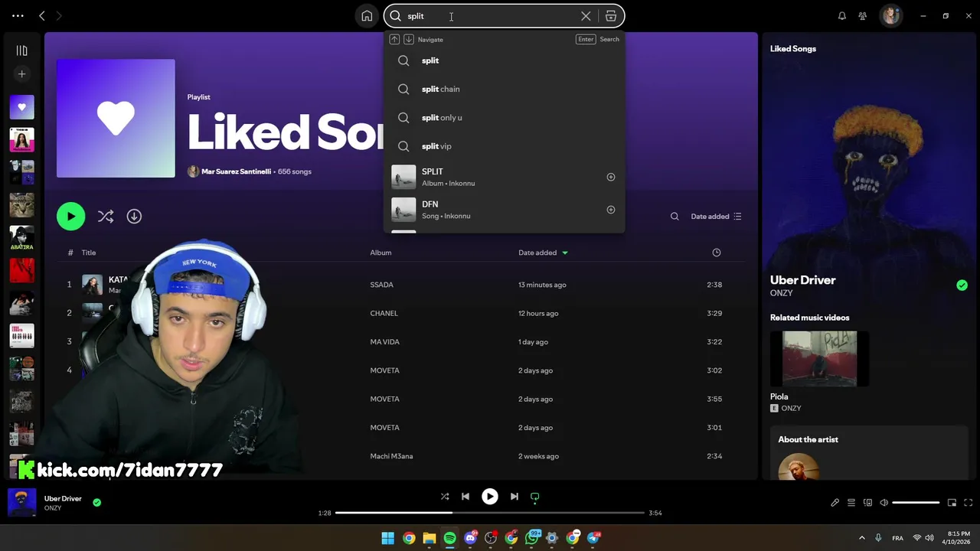Open the Browse icon in search bar

coord(611,16)
